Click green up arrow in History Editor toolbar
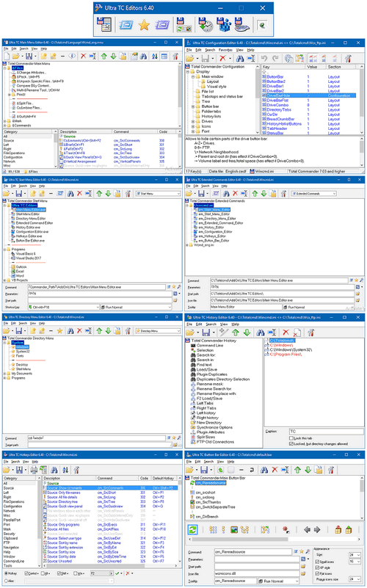 pos(236,333)
